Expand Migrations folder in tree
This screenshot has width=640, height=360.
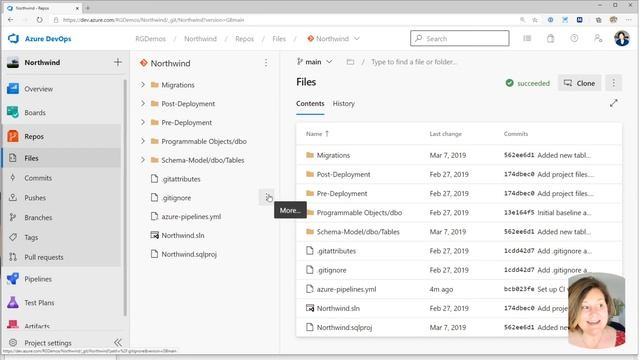click(x=143, y=84)
